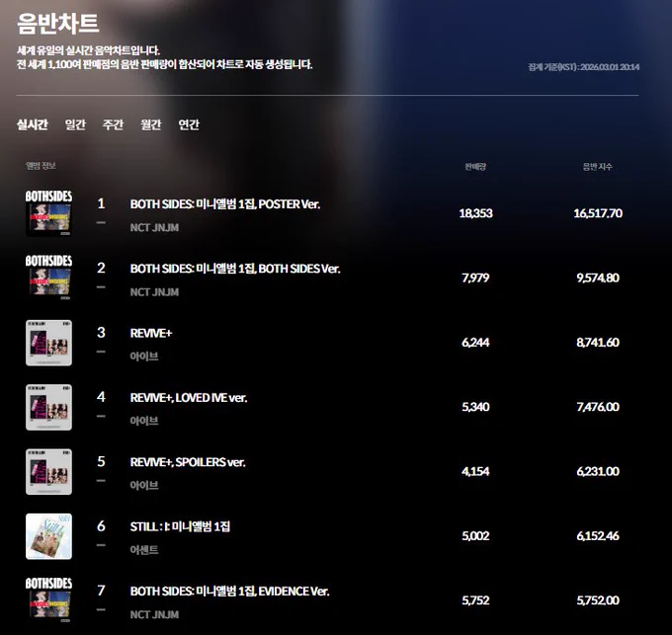
Task: Open REVIVE+, LOVED IVE ver. title
Action: [189, 398]
